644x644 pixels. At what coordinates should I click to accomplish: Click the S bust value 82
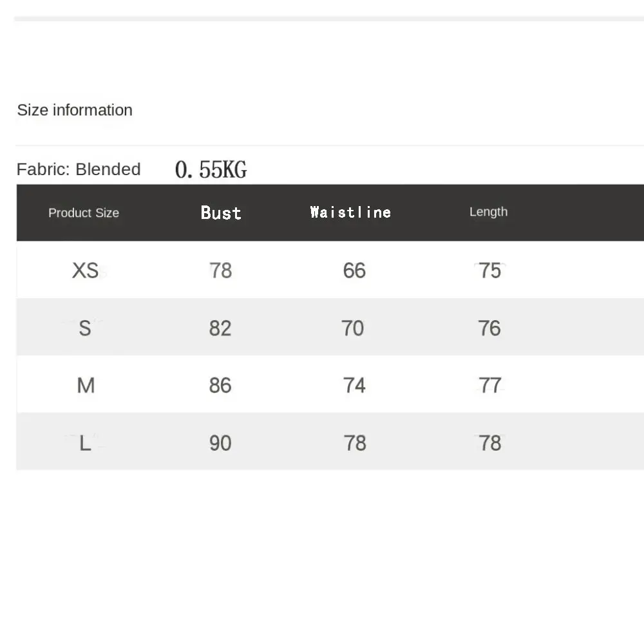[x=220, y=328]
